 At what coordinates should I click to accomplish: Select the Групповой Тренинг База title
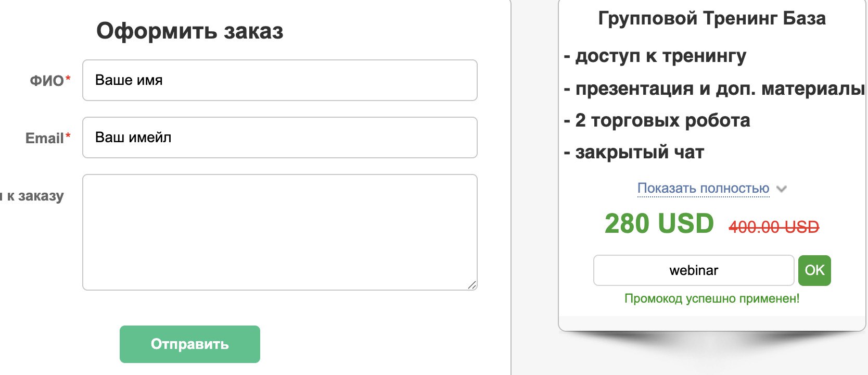pos(712,18)
